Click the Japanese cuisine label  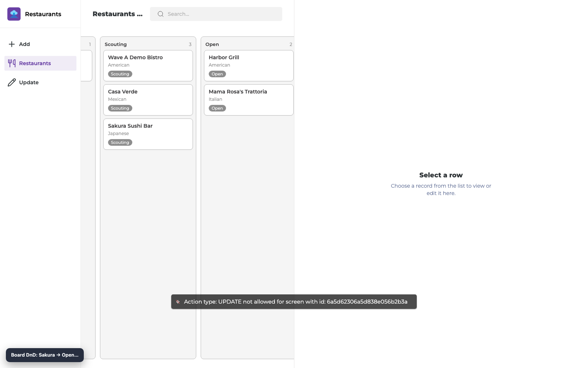point(118,134)
